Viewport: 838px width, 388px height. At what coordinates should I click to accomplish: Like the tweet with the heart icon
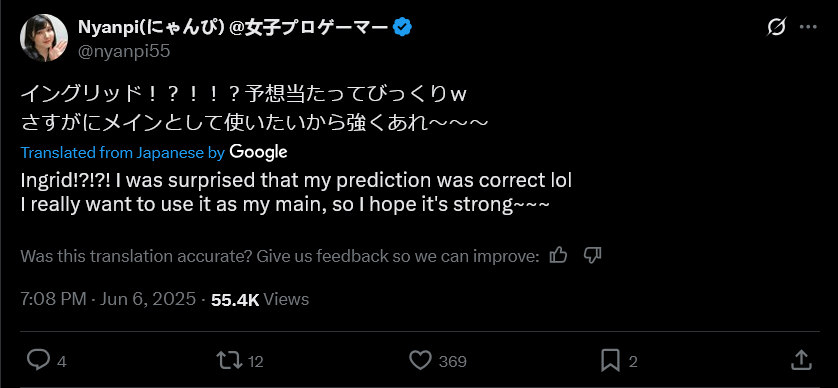coord(420,361)
